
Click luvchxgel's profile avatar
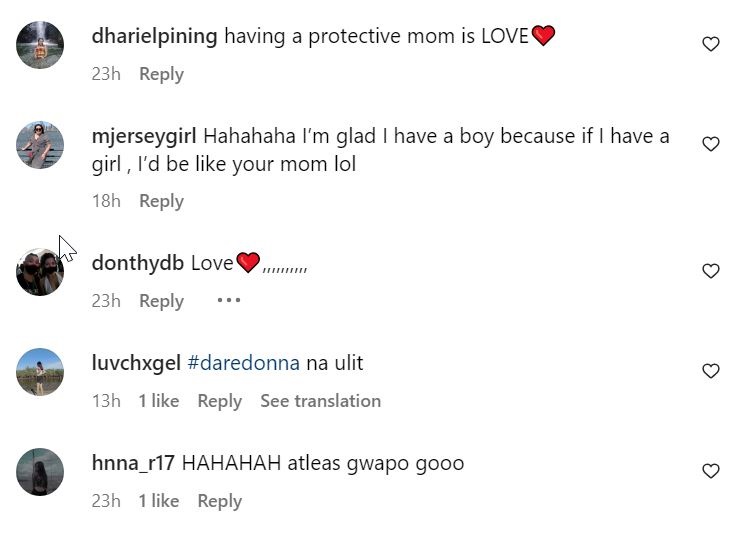click(40, 372)
